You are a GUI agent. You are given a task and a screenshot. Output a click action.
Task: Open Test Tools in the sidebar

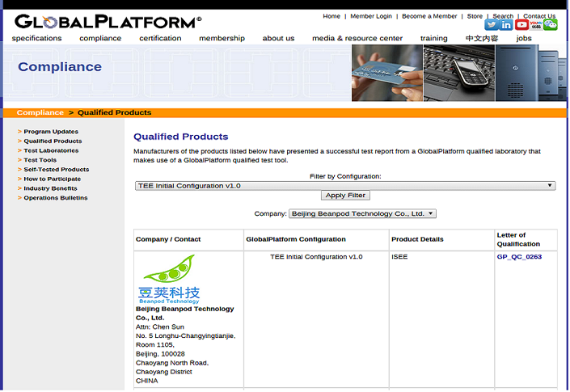[x=40, y=160]
